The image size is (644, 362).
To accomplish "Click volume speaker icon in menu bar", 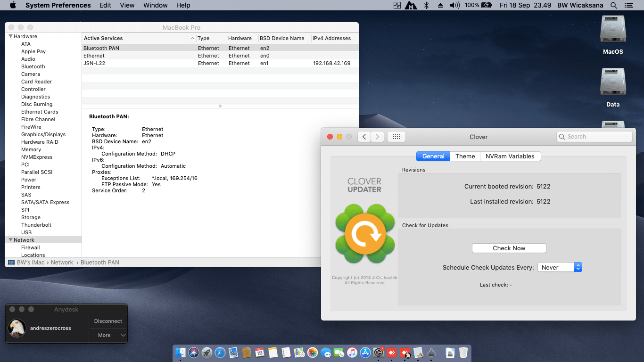I will pyautogui.click(x=454, y=5).
